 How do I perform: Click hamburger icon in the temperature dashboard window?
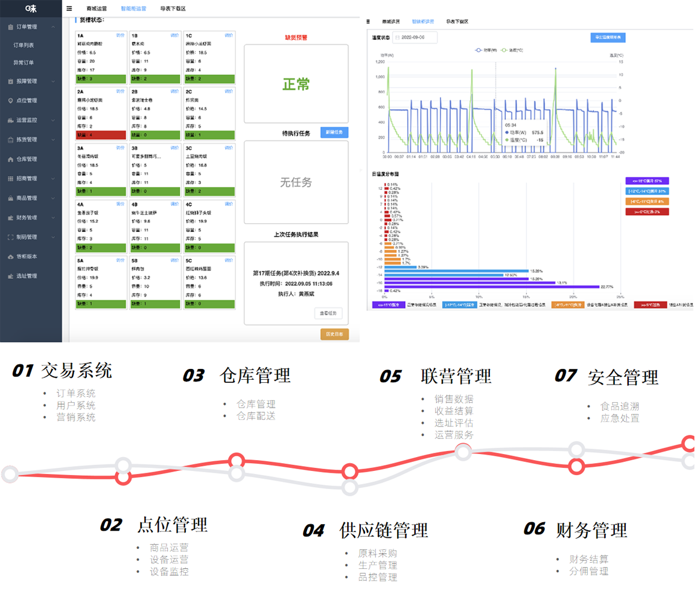click(x=368, y=22)
